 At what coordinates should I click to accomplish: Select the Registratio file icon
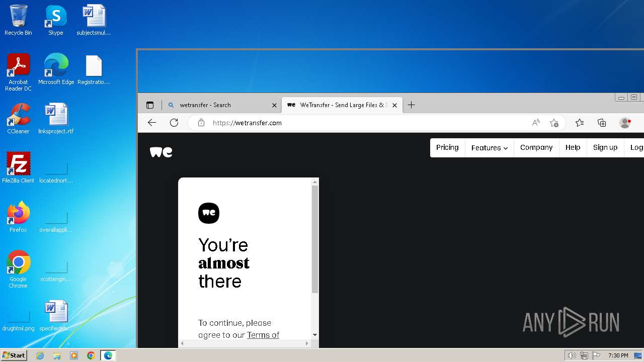94,69
